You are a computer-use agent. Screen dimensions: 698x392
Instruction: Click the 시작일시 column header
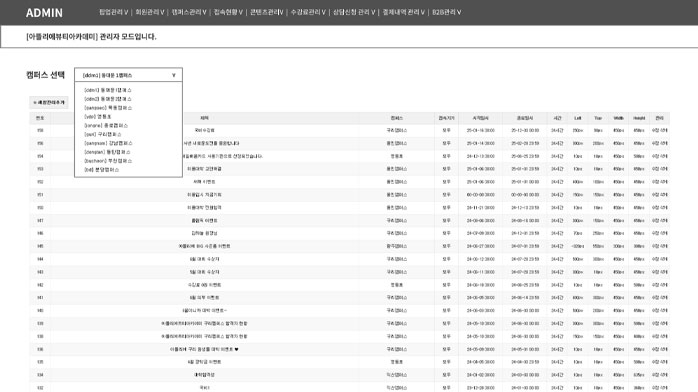coord(480,118)
